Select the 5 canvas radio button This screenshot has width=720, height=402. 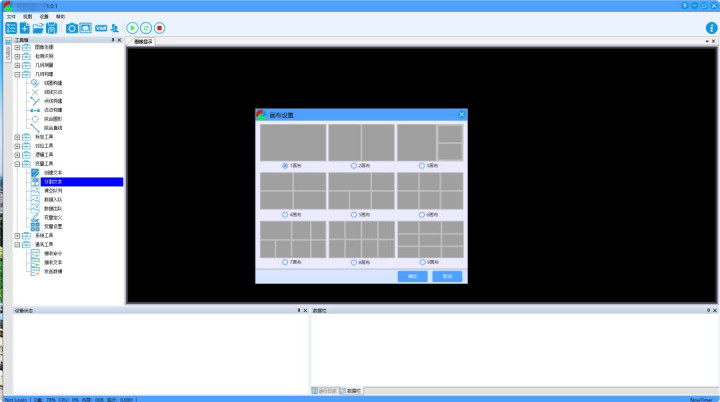coord(354,215)
